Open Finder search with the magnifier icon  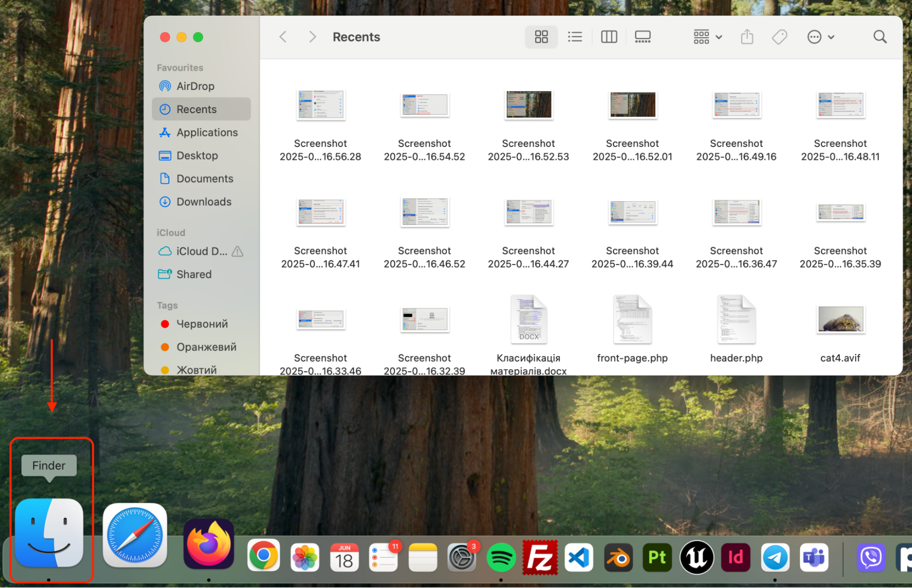coord(880,36)
